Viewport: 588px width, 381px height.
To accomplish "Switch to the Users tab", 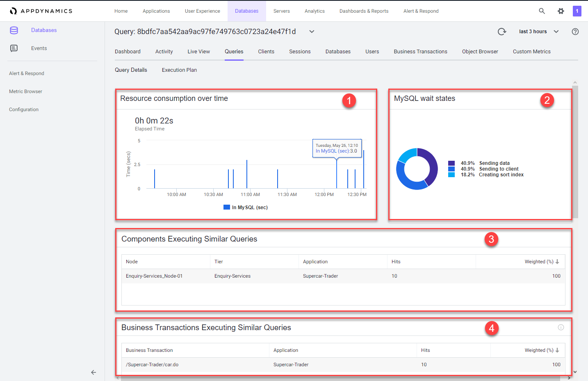I will click(372, 52).
